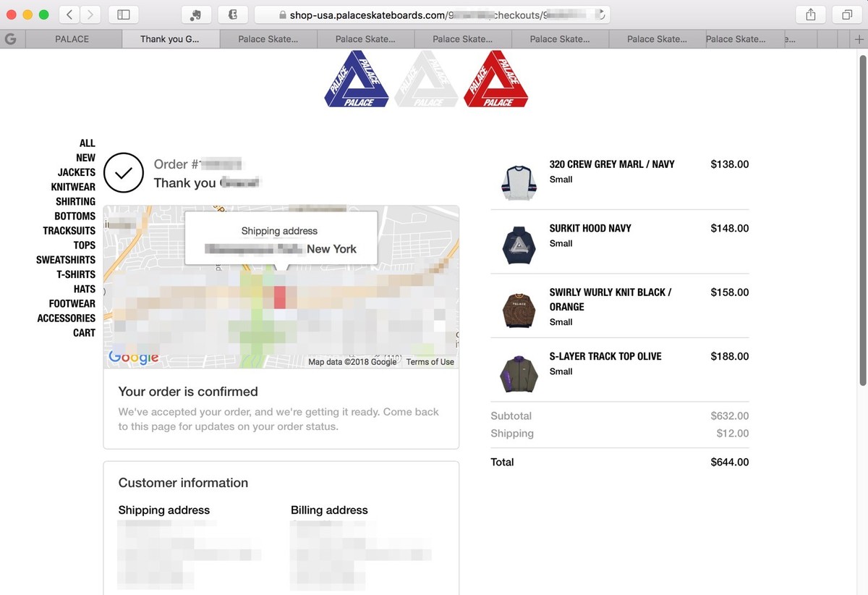Image resolution: width=868 pixels, height=595 pixels.
Task: Click 'S-LAYER TRACK TOP OLIVE' item name
Action: pos(605,356)
